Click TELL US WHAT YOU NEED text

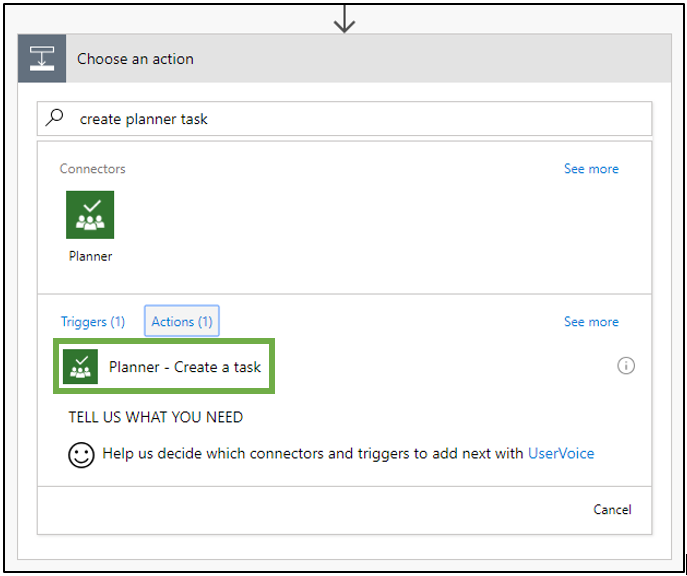pyautogui.click(x=156, y=417)
